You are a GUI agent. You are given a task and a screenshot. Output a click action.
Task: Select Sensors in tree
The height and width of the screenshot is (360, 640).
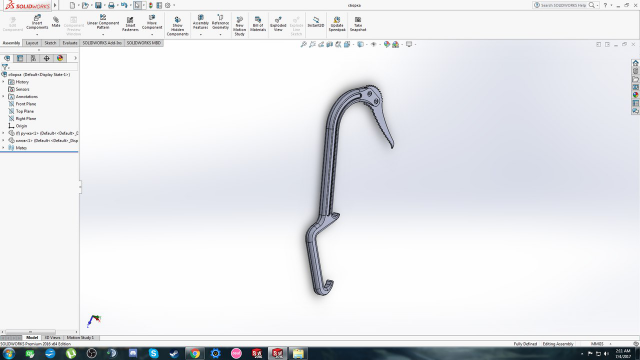[22, 89]
